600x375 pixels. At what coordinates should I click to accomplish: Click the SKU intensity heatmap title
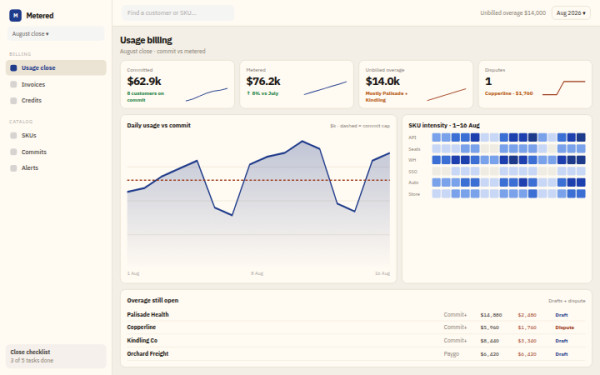coord(444,125)
